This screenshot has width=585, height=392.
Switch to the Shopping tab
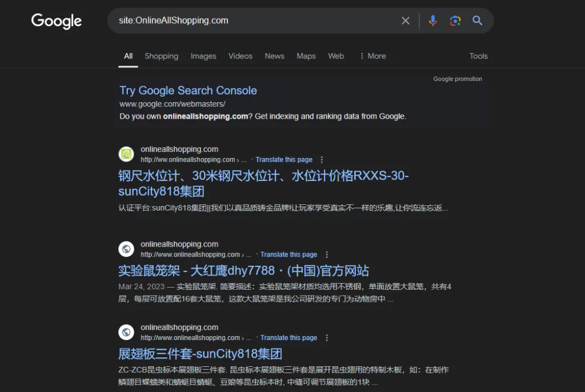tap(161, 56)
